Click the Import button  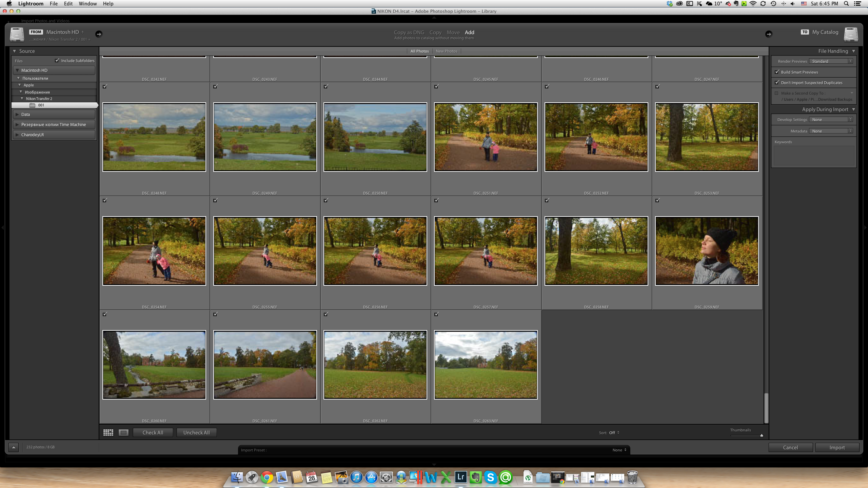[x=837, y=448]
